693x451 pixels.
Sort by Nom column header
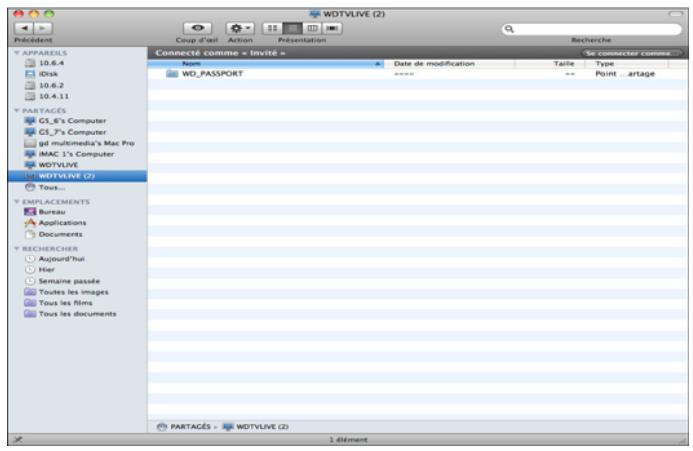tap(265, 64)
